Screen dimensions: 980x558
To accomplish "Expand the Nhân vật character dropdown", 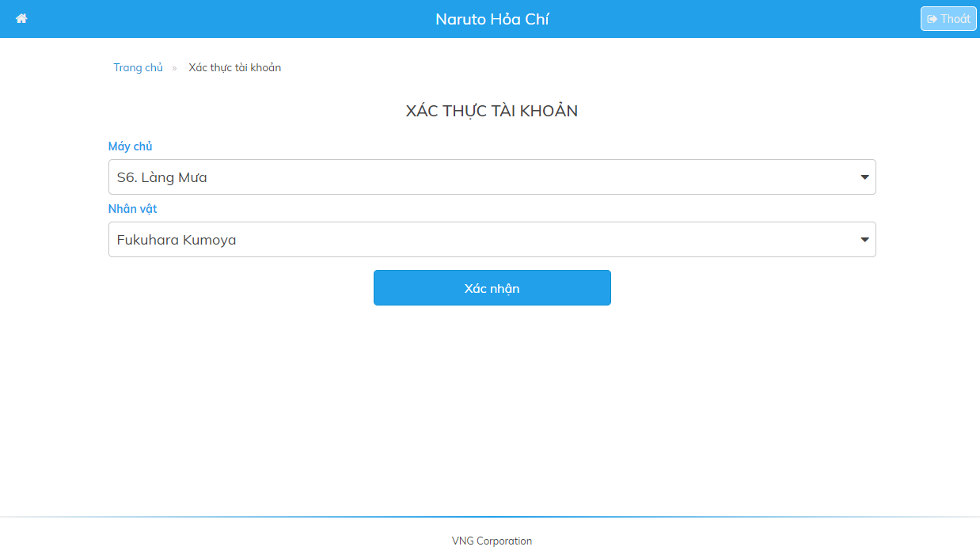I will pyautogui.click(x=492, y=240).
